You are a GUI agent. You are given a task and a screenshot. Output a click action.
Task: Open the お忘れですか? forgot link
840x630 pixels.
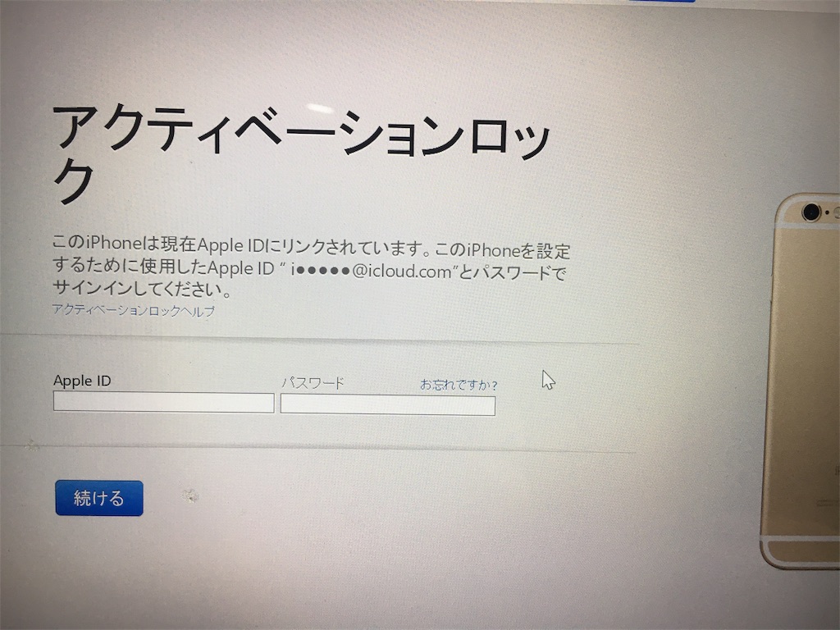(x=459, y=385)
